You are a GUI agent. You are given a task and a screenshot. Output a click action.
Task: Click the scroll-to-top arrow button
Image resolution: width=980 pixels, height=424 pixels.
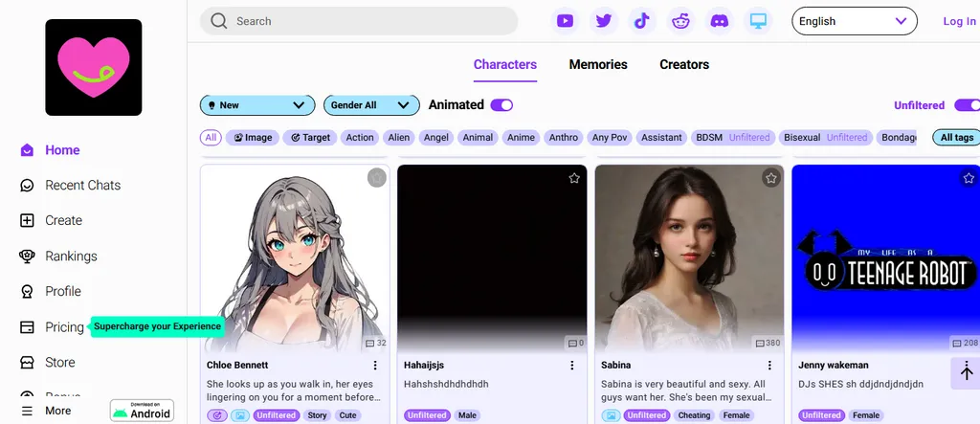pos(966,371)
